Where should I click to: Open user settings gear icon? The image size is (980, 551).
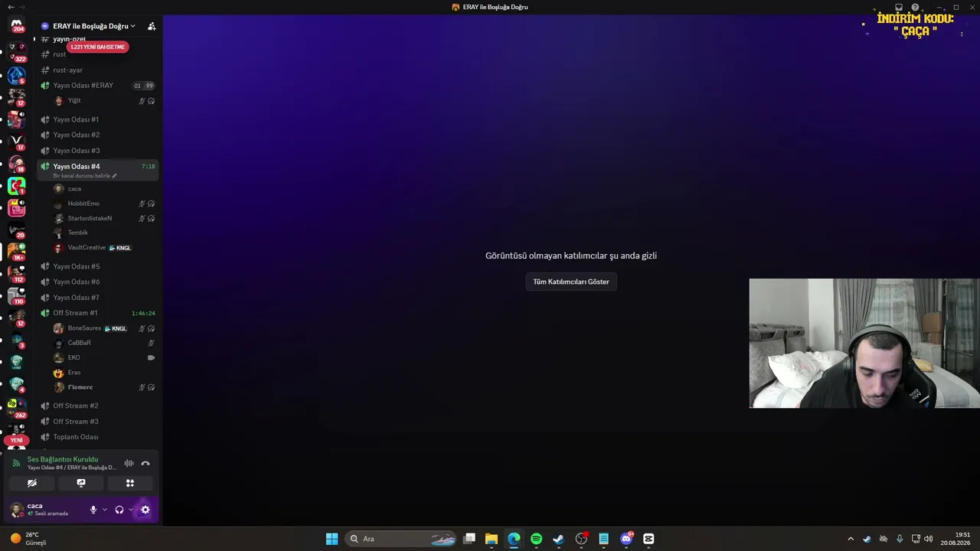[145, 510]
